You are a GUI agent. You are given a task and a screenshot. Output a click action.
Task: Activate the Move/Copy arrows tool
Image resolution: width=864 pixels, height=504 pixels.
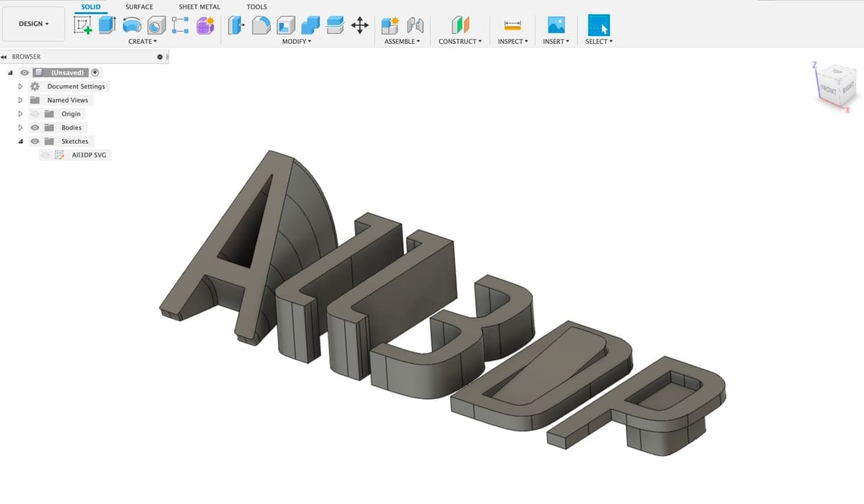[359, 25]
